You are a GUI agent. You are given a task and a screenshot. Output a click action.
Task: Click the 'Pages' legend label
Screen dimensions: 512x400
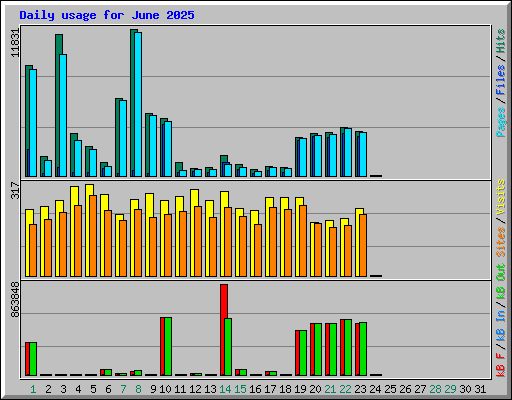tap(501, 122)
